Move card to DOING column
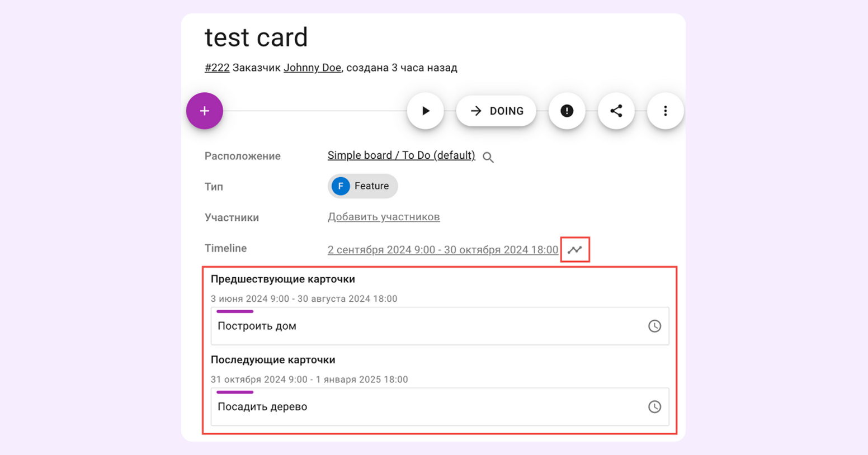 [x=497, y=111]
